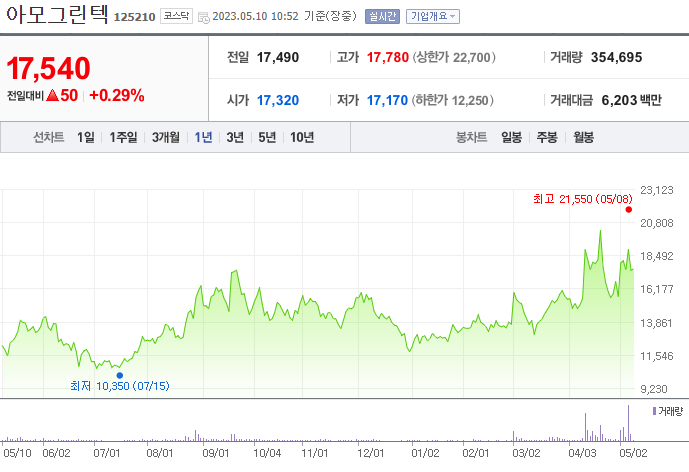Click the 봉차트 section label
689x472 pixels.
pyautogui.click(x=471, y=137)
